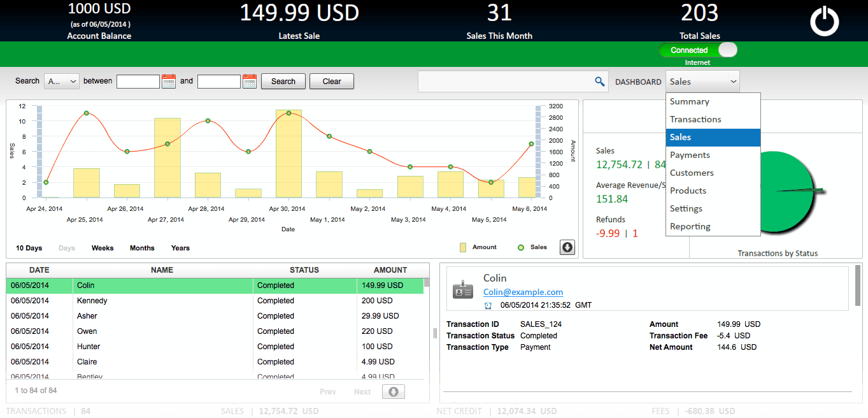Screen dimensions: 868x418
Task: Open the end date calendar picker
Action: click(250, 81)
